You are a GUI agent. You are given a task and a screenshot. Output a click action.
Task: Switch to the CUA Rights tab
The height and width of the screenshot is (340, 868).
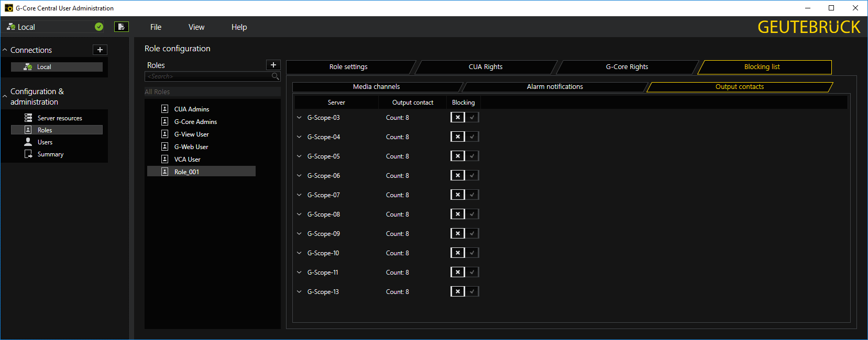pyautogui.click(x=486, y=67)
